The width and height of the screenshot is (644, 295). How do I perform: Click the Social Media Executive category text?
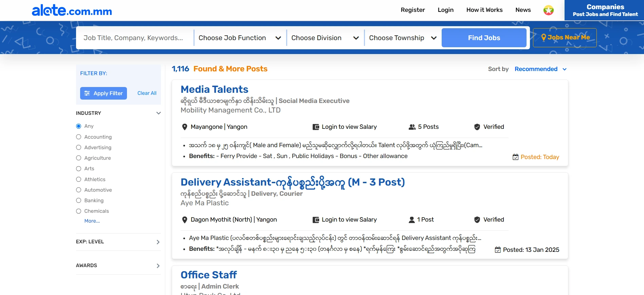pos(314,101)
